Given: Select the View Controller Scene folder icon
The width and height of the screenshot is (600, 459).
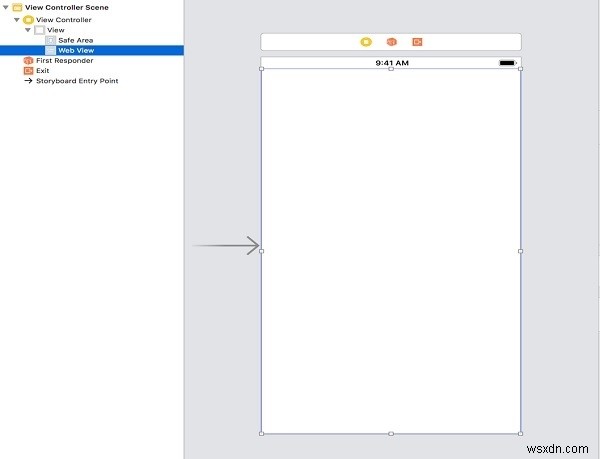Looking at the screenshot, I should 17,7.
